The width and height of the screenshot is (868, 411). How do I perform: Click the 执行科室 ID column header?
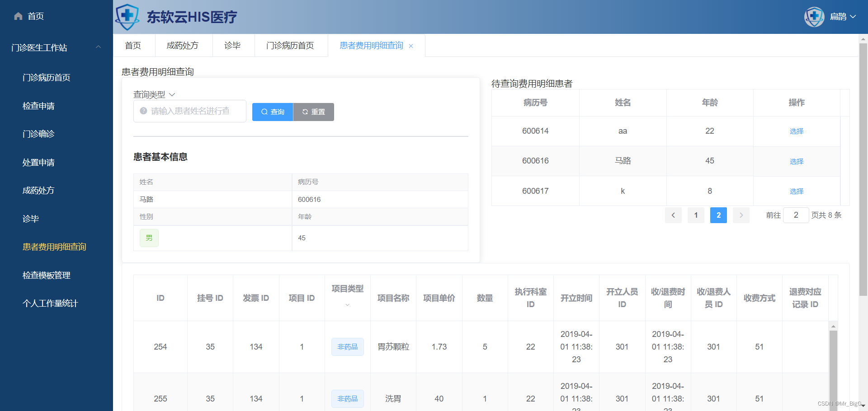(531, 298)
